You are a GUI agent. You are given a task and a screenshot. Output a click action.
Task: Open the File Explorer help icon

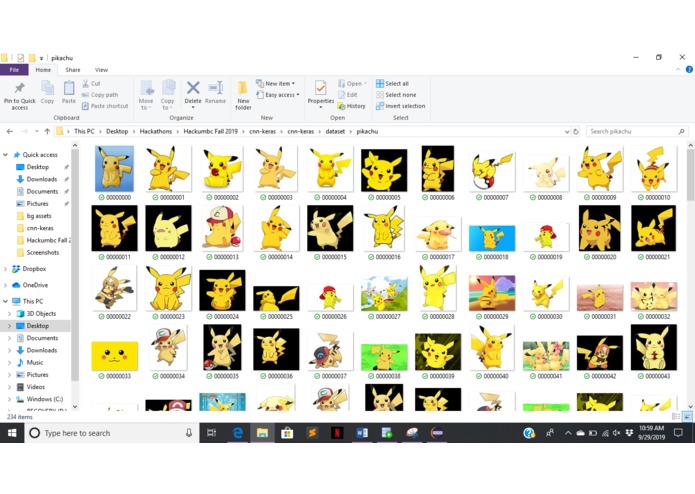click(689, 70)
